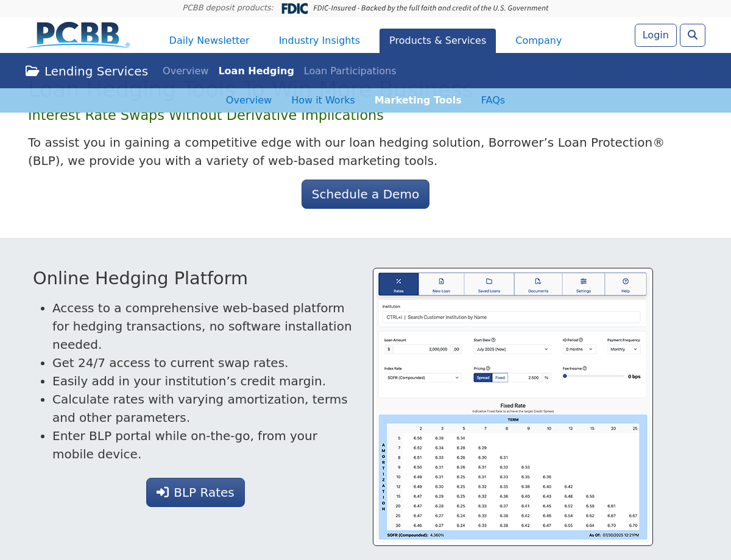Open the Industry Insights menu

[x=319, y=41]
